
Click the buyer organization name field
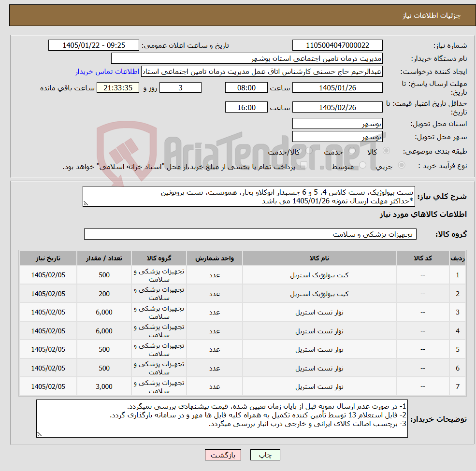coord(246,58)
